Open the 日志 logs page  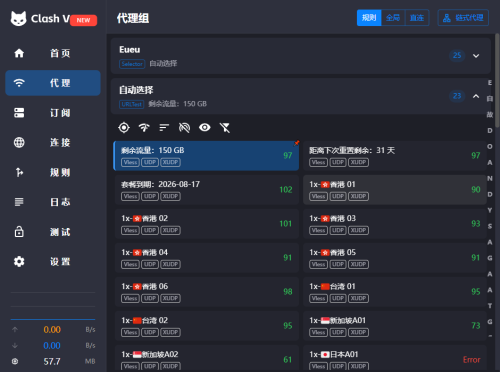pos(53,202)
